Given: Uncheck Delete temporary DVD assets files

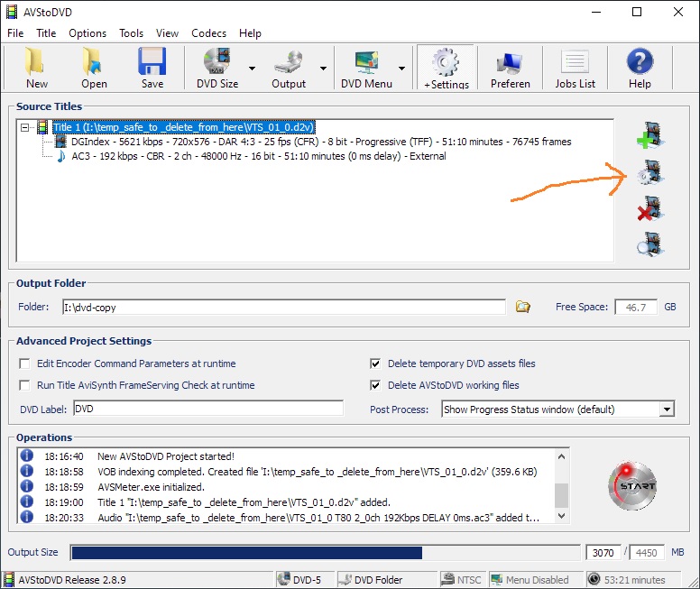Looking at the screenshot, I should [x=375, y=364].
